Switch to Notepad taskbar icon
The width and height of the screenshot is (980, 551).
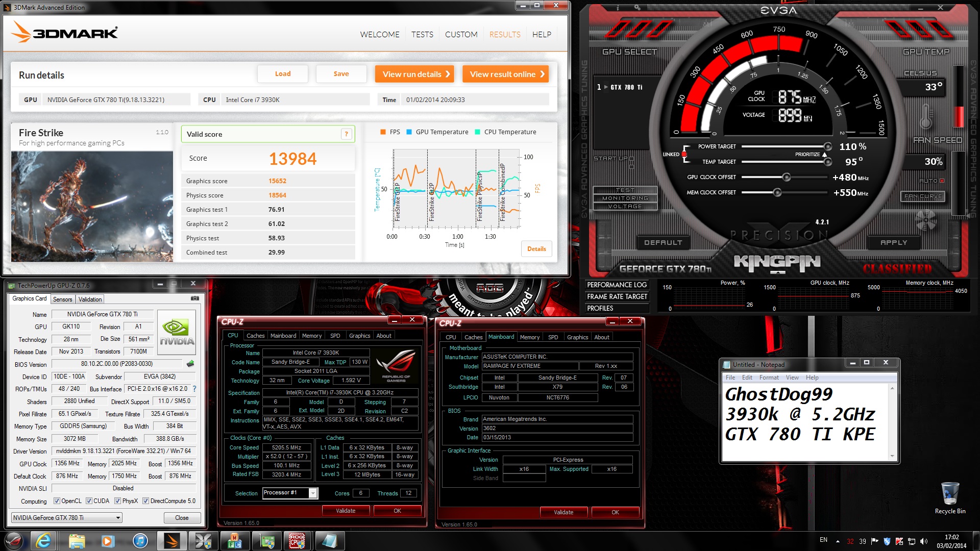point(330,541)
